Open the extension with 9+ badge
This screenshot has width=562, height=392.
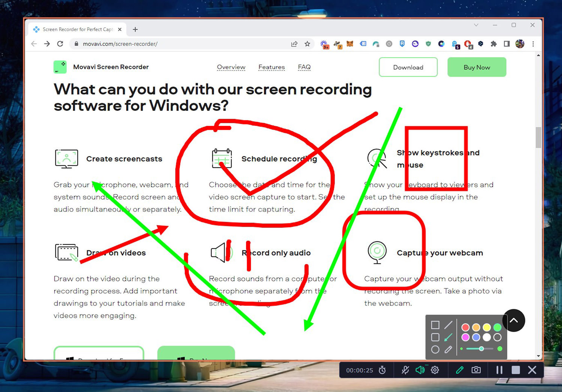(x=324, y=45)
